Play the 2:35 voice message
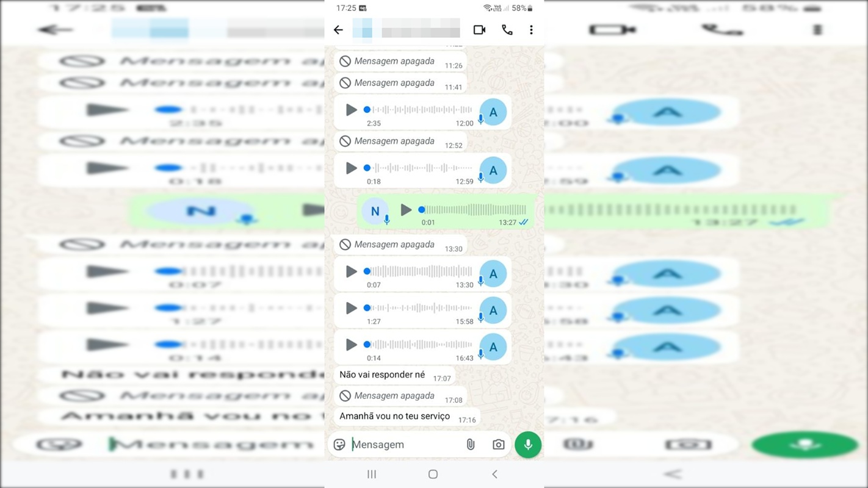The height and width of the screenshot is (488, 868). (351, 110)
